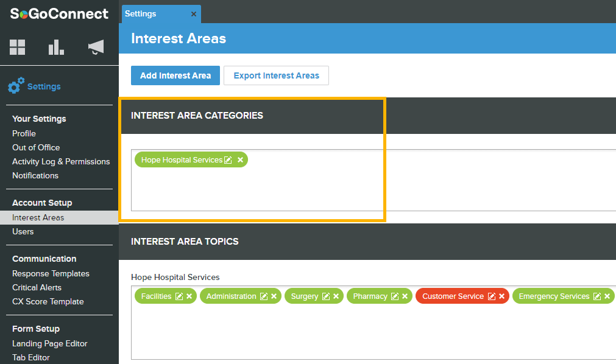Image resolution: width=616 pixels, height=364 pixels.
Task: Edit the Facilities topic
Action: [x=179, y=296]
